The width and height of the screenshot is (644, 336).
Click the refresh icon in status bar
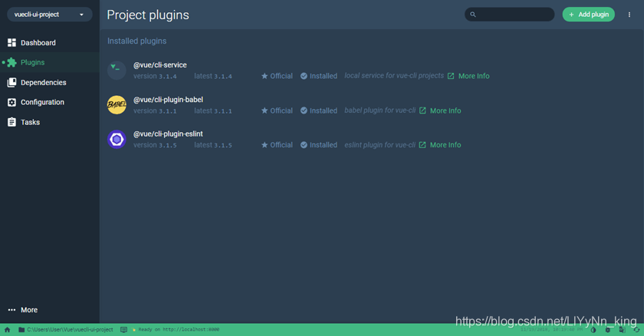point(636,330)
